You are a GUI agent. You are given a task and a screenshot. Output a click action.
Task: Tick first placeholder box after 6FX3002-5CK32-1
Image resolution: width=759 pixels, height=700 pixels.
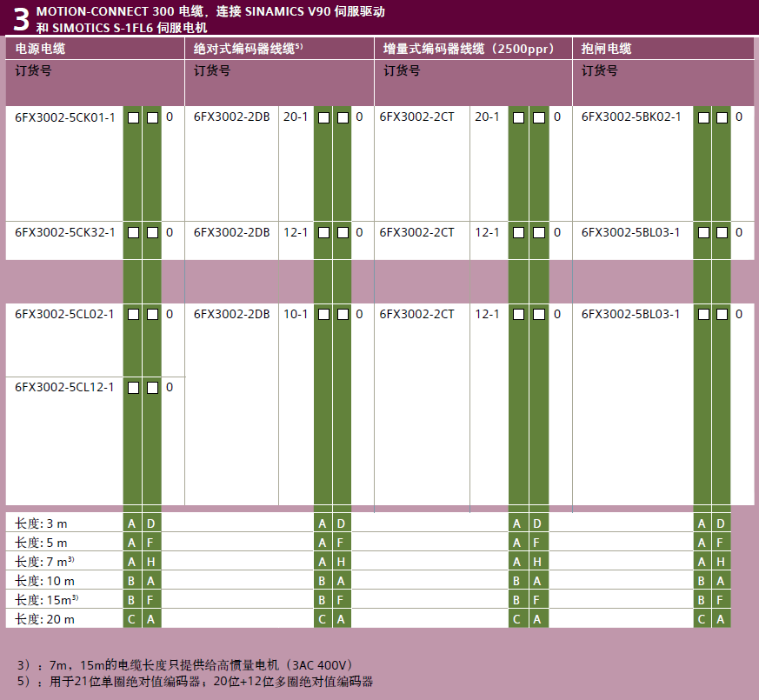(x=133, y=233)
